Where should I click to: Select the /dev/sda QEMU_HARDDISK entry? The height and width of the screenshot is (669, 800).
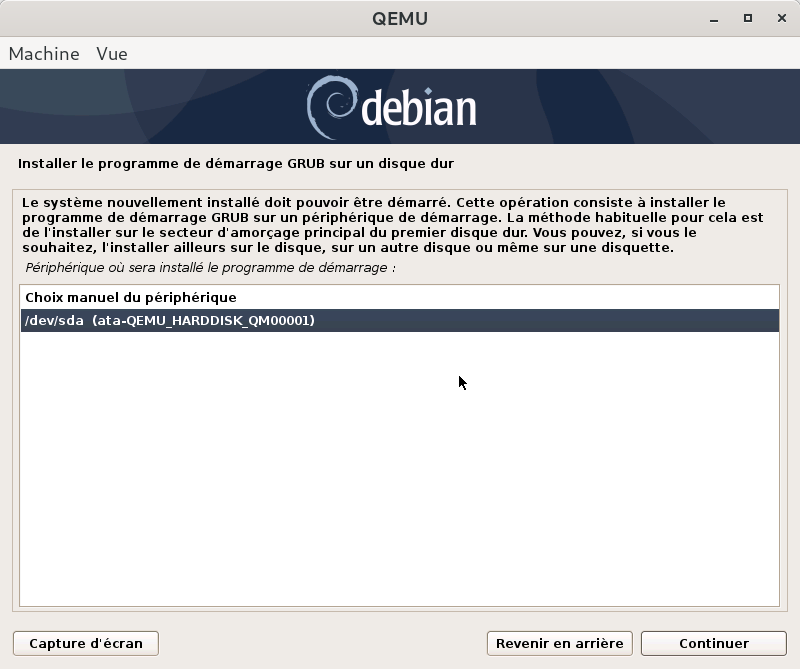click(170, 321)
